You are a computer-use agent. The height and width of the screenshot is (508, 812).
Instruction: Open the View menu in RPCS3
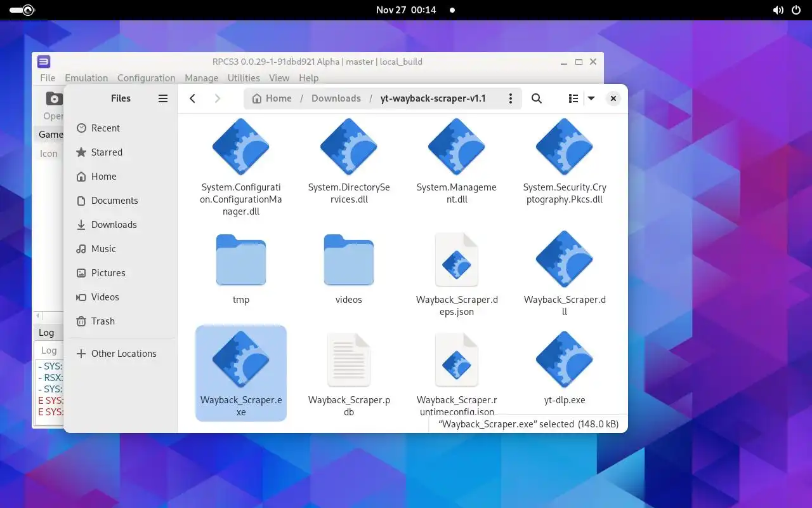279,78
